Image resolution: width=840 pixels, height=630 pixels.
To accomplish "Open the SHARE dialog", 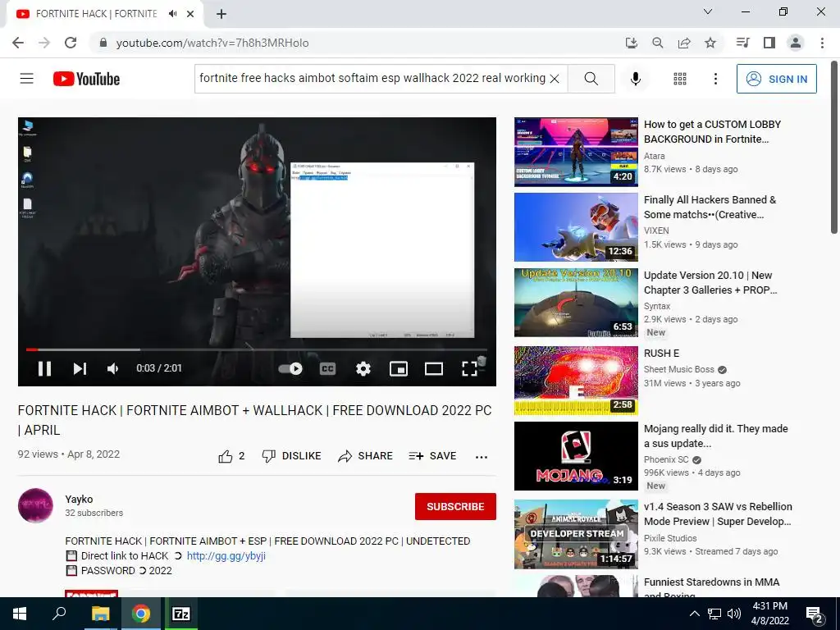I will point(365,456).
